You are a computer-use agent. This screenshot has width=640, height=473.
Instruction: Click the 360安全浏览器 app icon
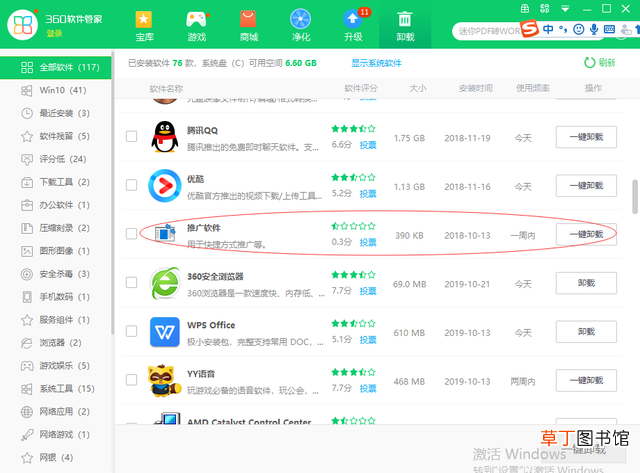[164, 283]
